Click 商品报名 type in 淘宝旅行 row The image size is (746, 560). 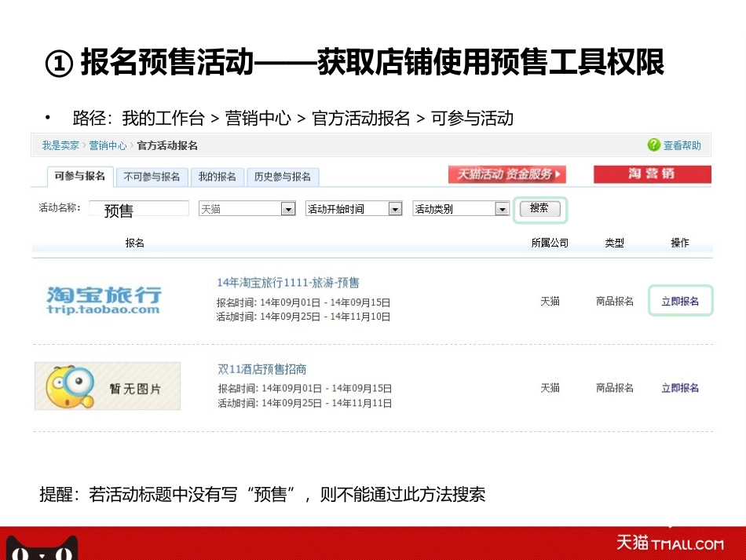point(615,301)
